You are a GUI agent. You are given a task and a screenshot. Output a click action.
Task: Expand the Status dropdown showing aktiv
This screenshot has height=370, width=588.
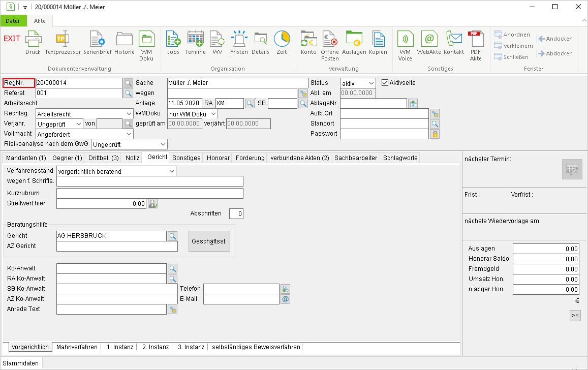point(372,83)
